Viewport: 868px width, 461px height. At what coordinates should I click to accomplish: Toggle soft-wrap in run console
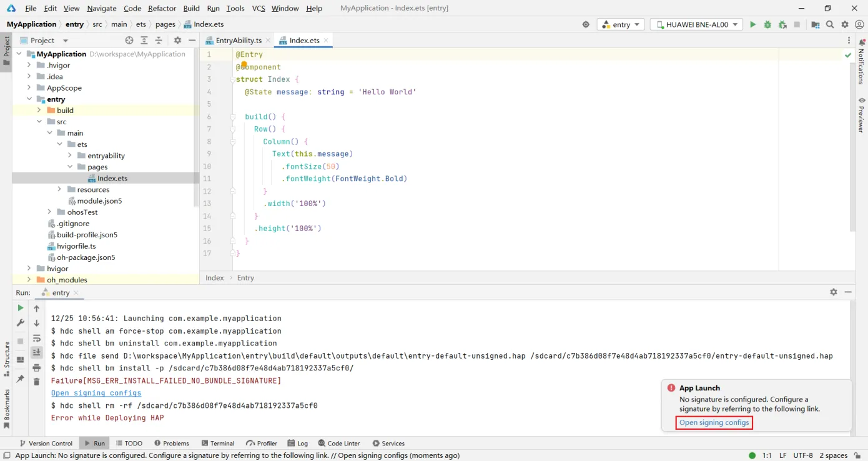pos(36,339)
